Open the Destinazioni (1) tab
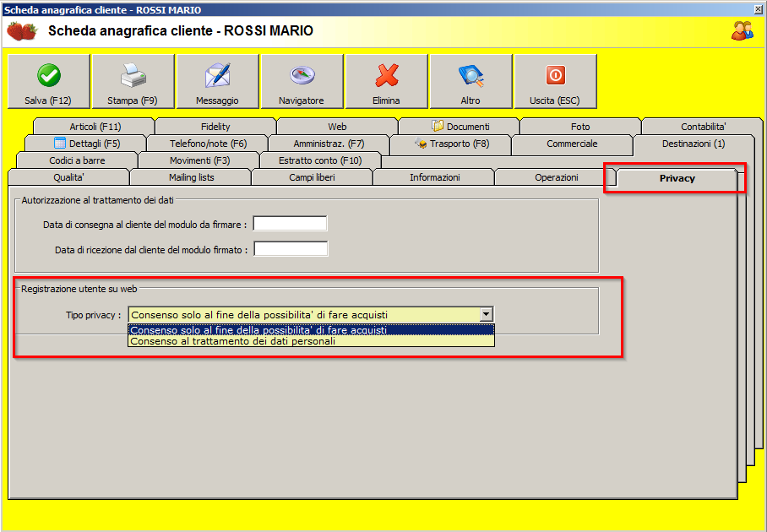The image size is (767, 532). [x=694, y=144]
